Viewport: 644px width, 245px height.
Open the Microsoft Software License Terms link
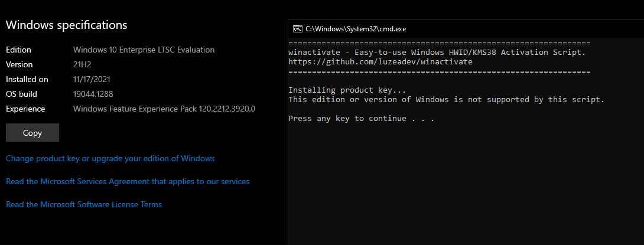click(83, 204)
